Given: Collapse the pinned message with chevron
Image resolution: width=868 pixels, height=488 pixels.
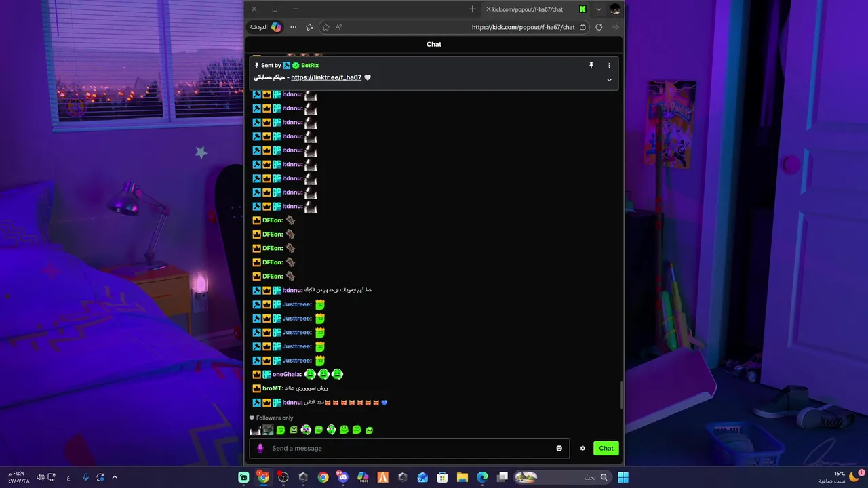Looking at the screenshot, I should (x=609, y=80).
